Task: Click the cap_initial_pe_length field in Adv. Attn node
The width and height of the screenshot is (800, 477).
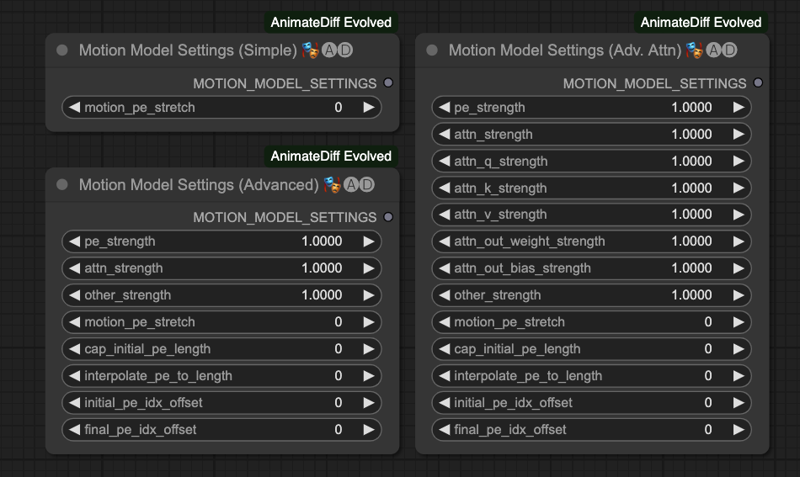Action: point(591,349)
